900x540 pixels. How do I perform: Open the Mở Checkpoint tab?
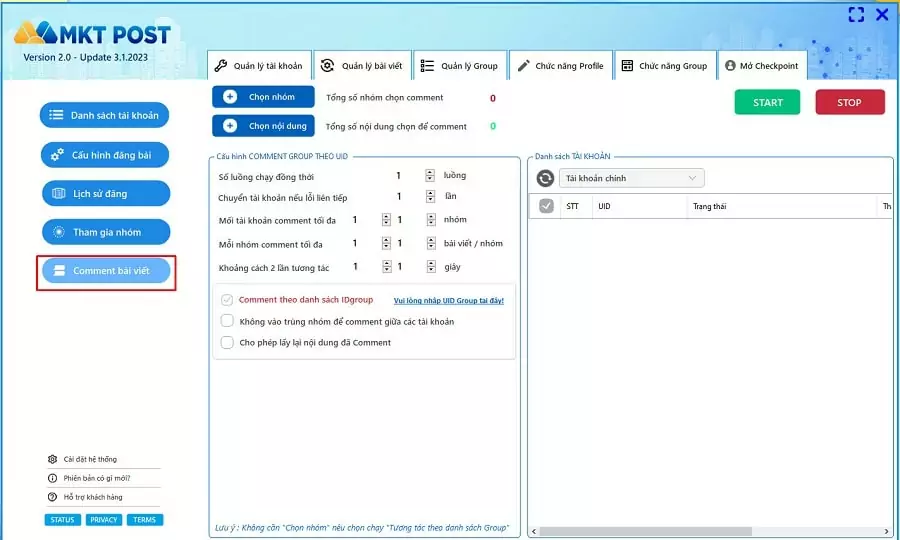pos(762,65)
